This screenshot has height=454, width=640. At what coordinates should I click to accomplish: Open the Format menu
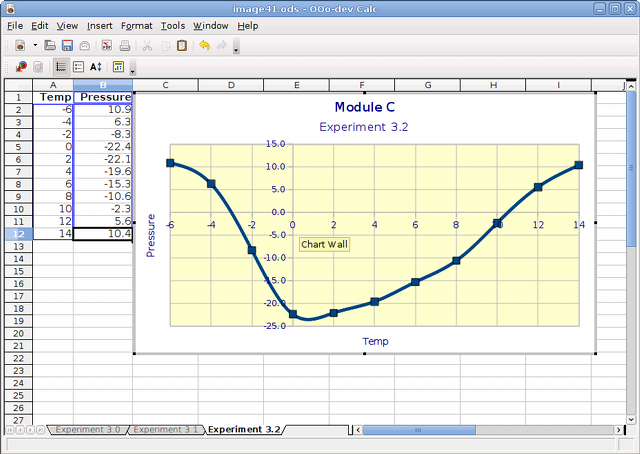pos(136,25)
